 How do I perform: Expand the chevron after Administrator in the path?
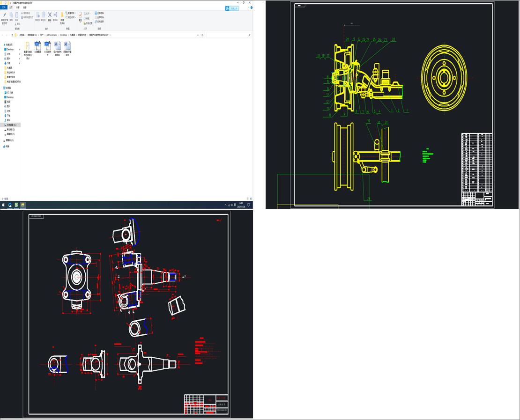coord(59,35)
